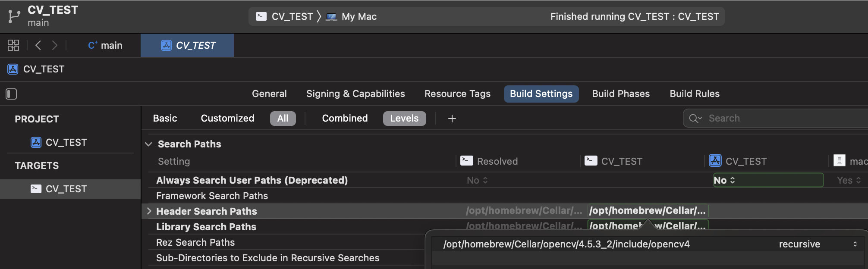The width and height of the screenshot is (868, 269).
Task: Select My Mac run destination icon
Action: (x=331, y=17)
